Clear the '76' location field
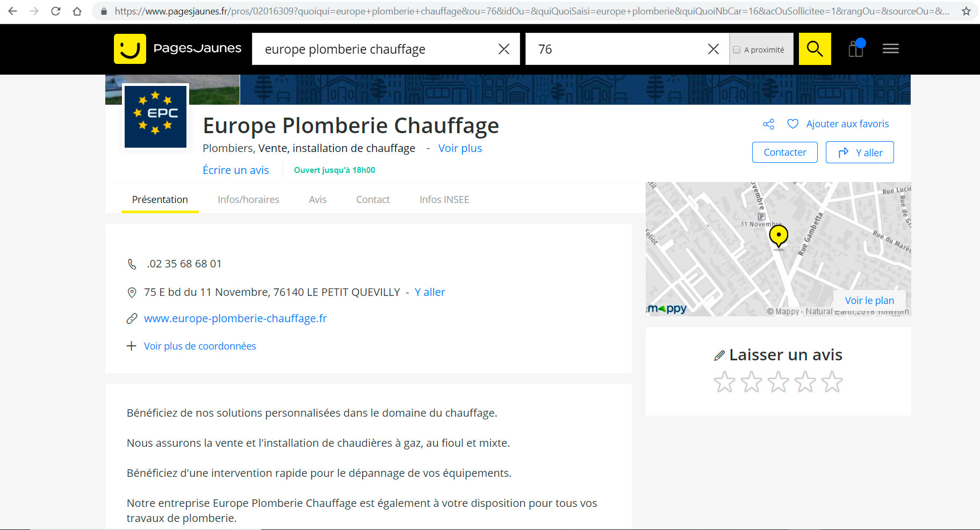This screenshot has width=980, height=530. tap(713, 49)
